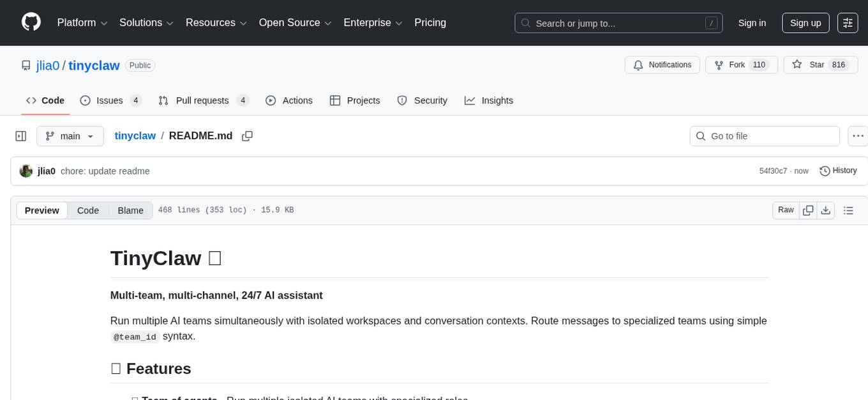Expand the Open Source menu

tap(295, 23)
